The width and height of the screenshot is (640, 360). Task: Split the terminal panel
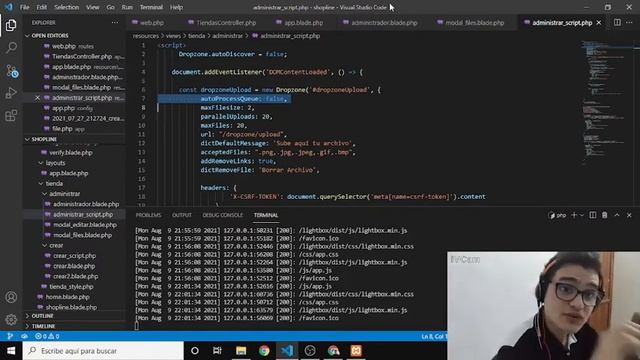[593, 215]
